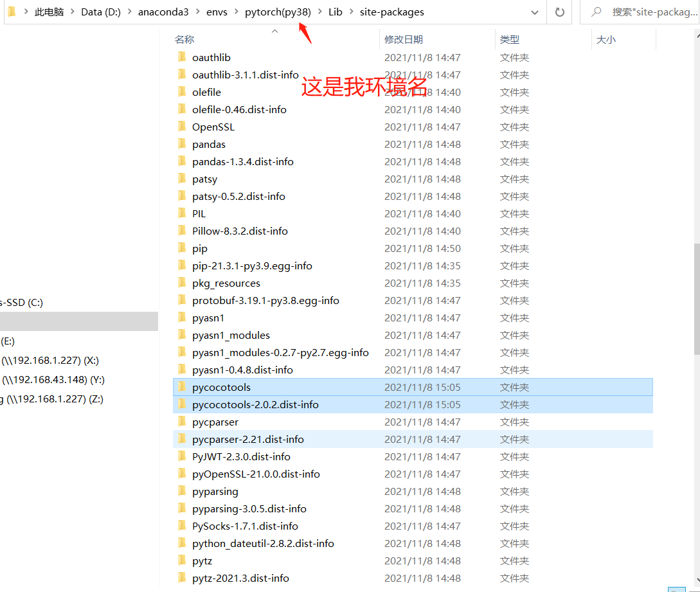Select the pip folder icon
Viewport: 700px width, 592px height.
(182, 247)
